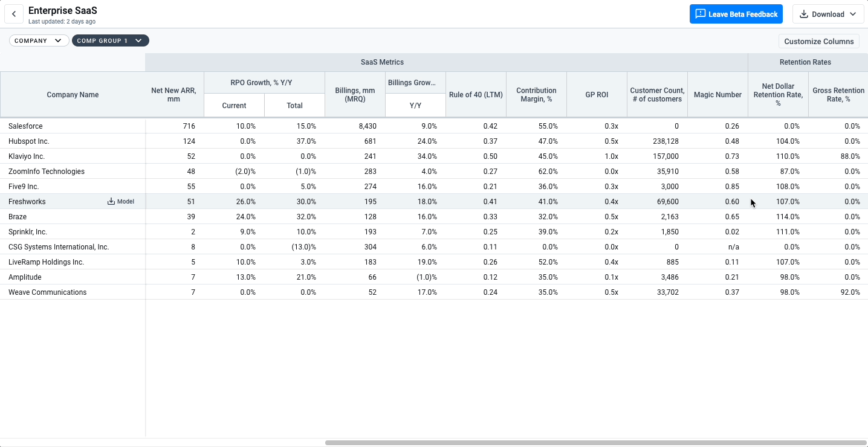Screen dimensions: 868x447
Task: Select Hubspot's customer count 238,128
Action: tap(664, 141)
